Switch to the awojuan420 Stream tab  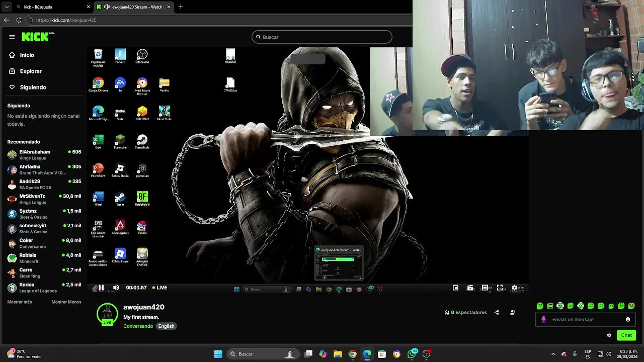(133, 7)
